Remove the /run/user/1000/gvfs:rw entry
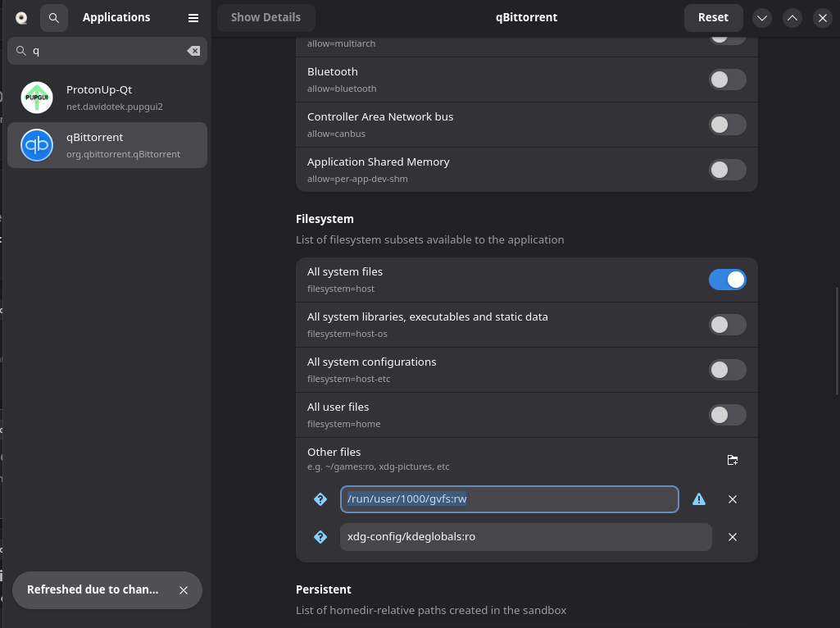The width and height of the screenshot is (840, 628). (733, 499)
